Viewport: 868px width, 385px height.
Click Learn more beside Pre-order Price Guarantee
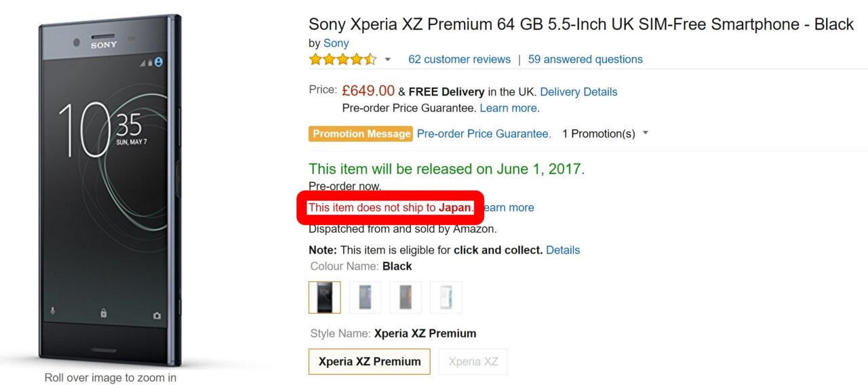[x=509, y=108]
